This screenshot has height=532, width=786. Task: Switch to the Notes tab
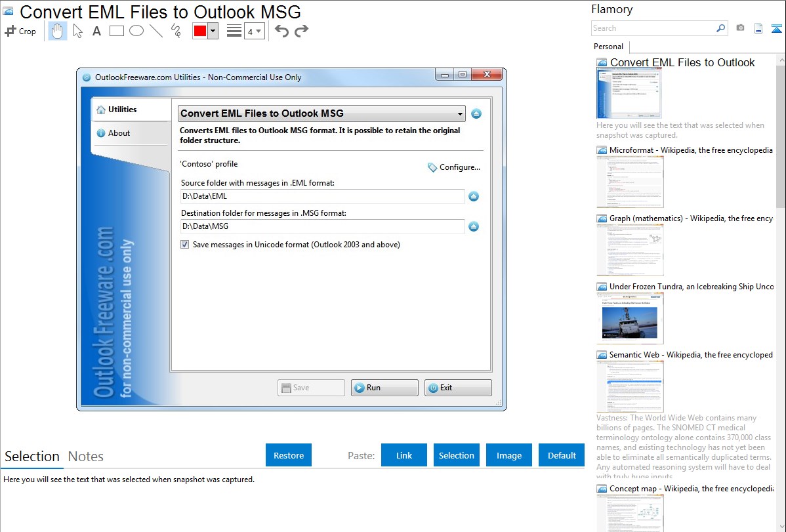point(86,457)
